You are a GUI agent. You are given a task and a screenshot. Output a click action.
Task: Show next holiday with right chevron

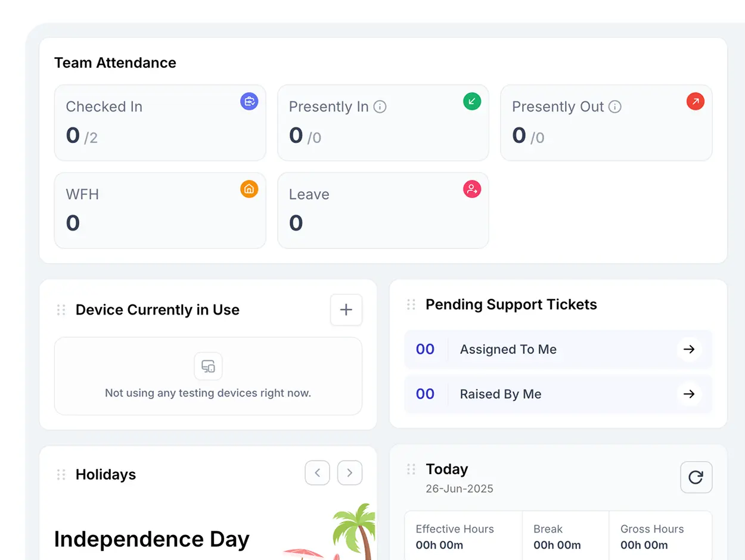pyautogui.click(x=350, y=473)
